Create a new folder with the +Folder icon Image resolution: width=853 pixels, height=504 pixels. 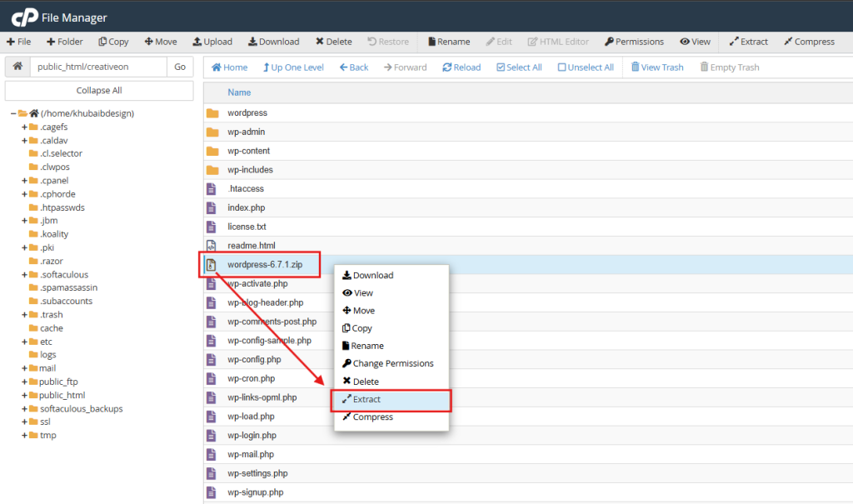(x=64, y=41)
